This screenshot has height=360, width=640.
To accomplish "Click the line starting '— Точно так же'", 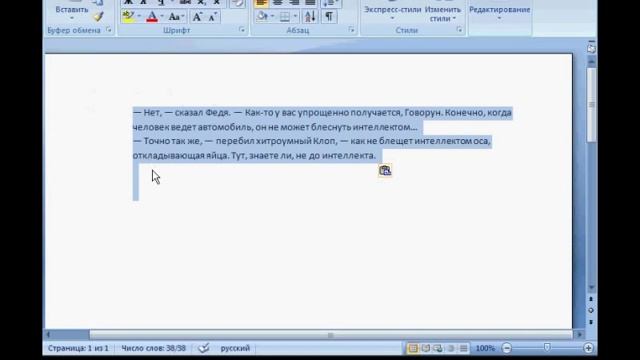I will pyautogui.click(x=311, y=141).
